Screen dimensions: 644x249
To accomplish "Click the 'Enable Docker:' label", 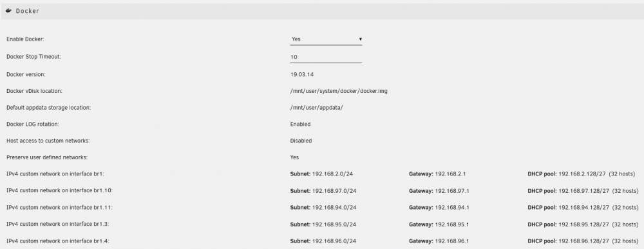I will pyautogui.click(x=25, y=39).
